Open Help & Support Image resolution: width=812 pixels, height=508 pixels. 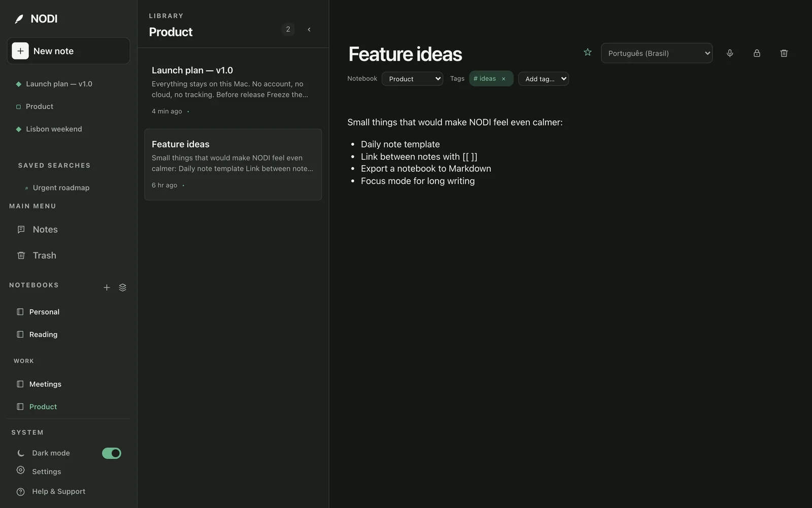[x=58, y=491]
